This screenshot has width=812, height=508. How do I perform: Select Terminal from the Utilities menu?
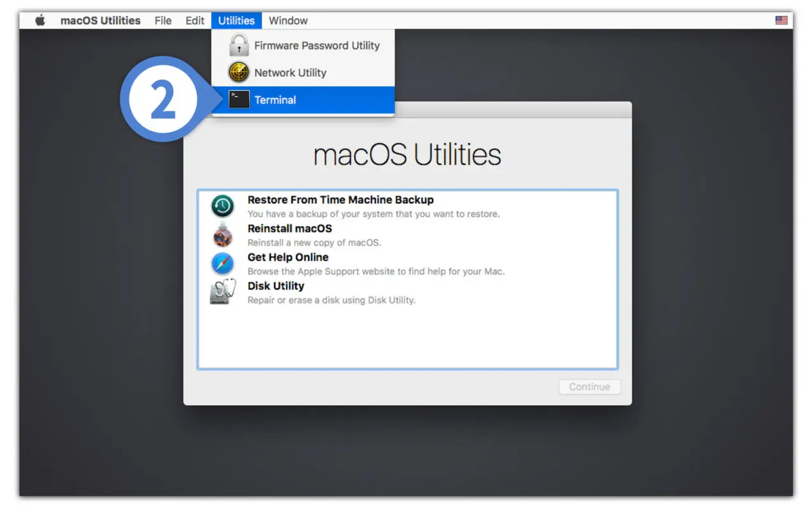[x=275, y=99]
